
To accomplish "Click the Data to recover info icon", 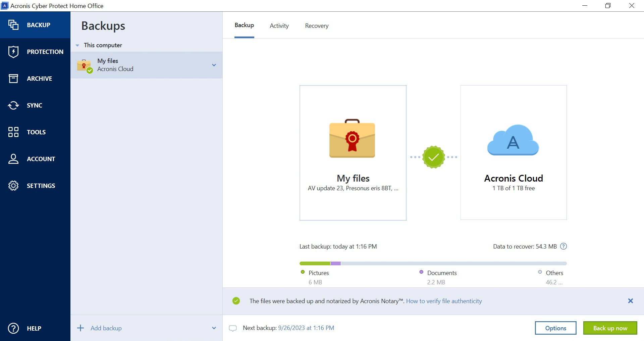I will (563, 247).
